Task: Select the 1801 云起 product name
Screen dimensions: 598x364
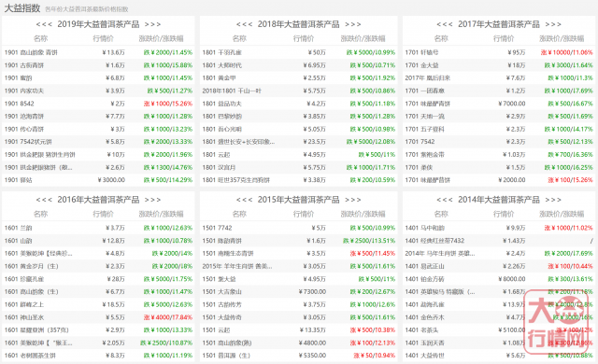Action: [x=216, y=155]
